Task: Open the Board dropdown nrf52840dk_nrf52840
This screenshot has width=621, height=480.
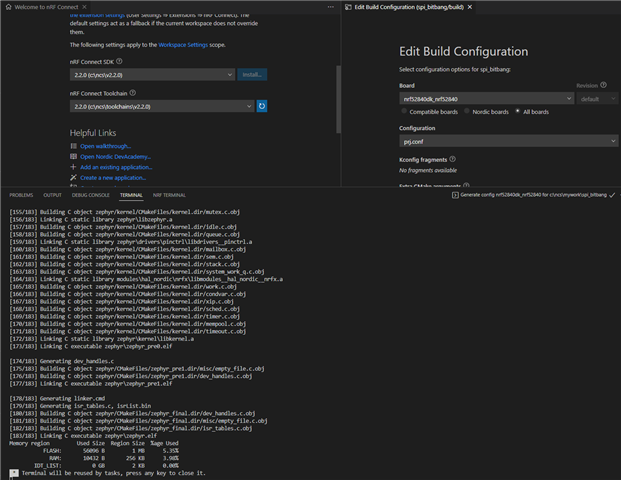Action: 486,99
